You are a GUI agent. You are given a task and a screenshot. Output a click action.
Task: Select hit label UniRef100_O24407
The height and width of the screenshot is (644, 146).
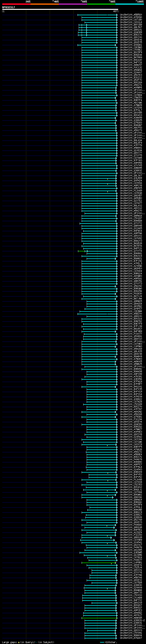(x=131, y=72)
